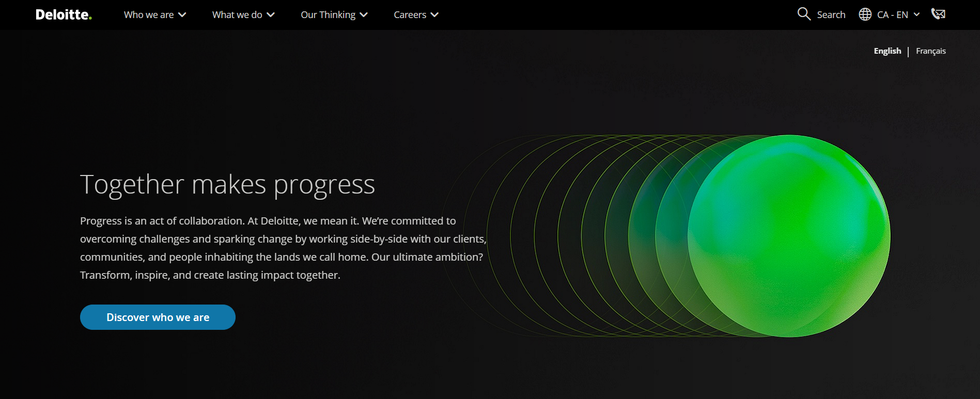Select the English language link
Image resolution: width=980 pixels, height=399 pixels.
(888, 51)
